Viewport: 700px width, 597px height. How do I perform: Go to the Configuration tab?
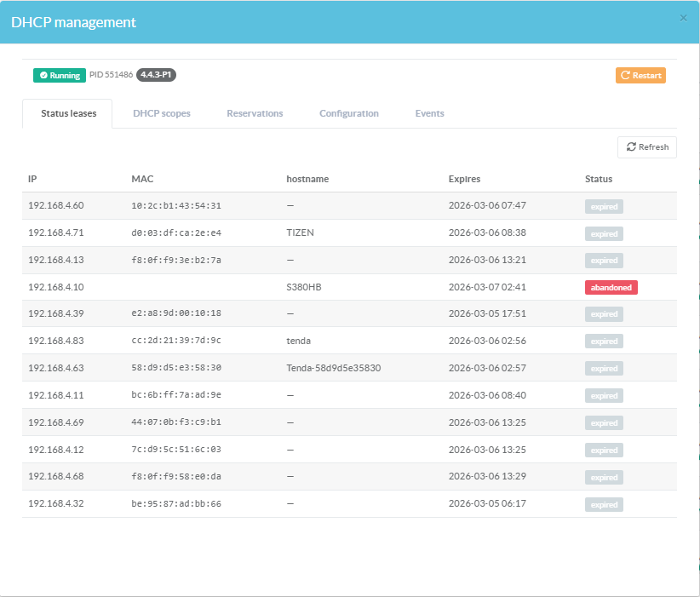coord(349,113)
